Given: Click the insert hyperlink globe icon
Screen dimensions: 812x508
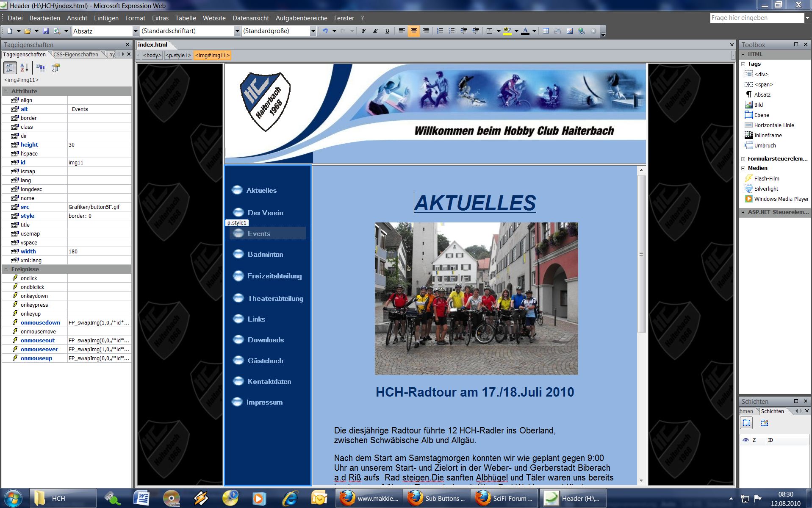Looking at the screenshot, I should (582, 31).
